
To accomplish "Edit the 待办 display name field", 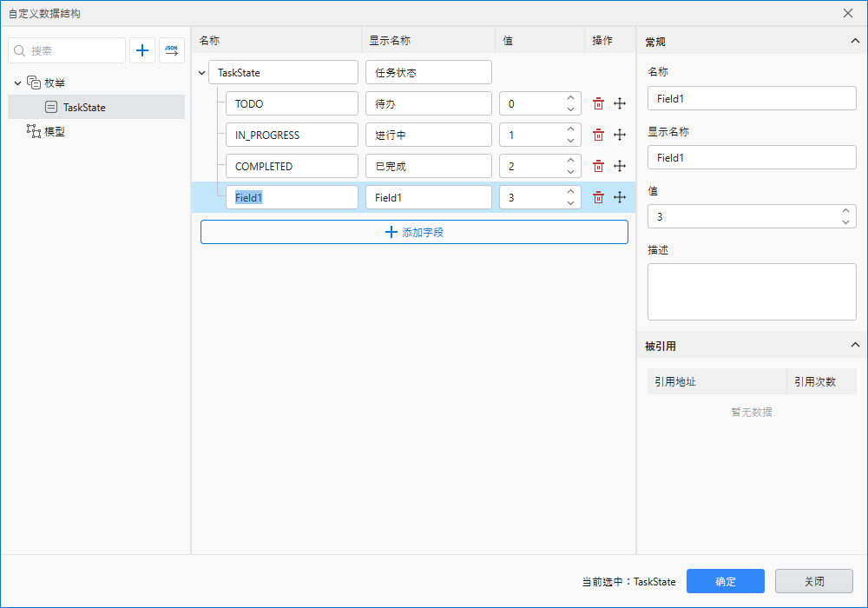I will click(429, 103).
